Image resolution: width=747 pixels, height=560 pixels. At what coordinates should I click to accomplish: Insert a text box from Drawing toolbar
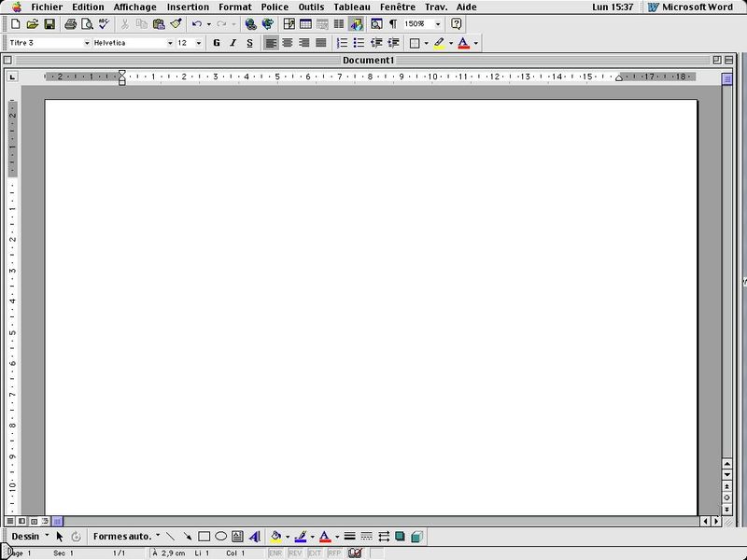pos(237,537)
